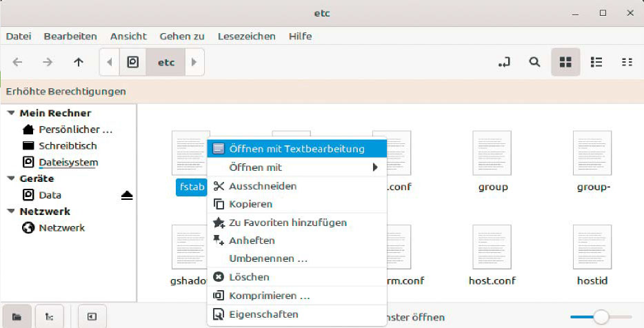Show tree view in the sidebar
Viewport: 644px width, 328px height.
[x=49, y=316]
